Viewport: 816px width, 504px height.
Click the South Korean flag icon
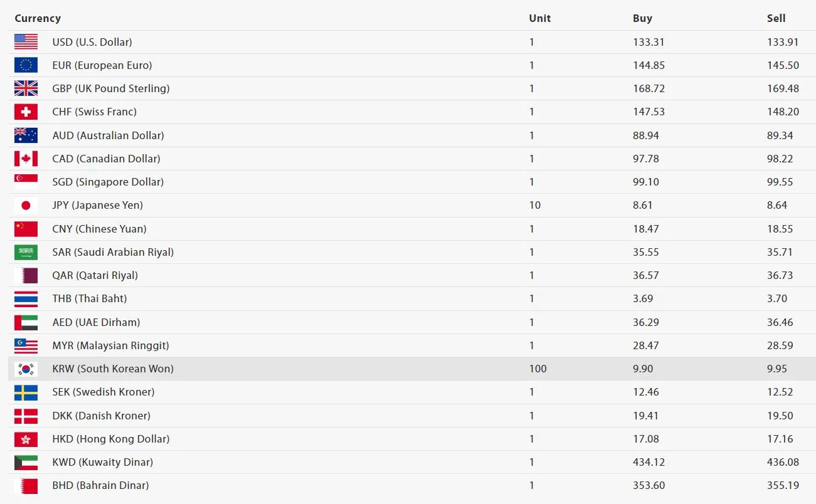26,369
